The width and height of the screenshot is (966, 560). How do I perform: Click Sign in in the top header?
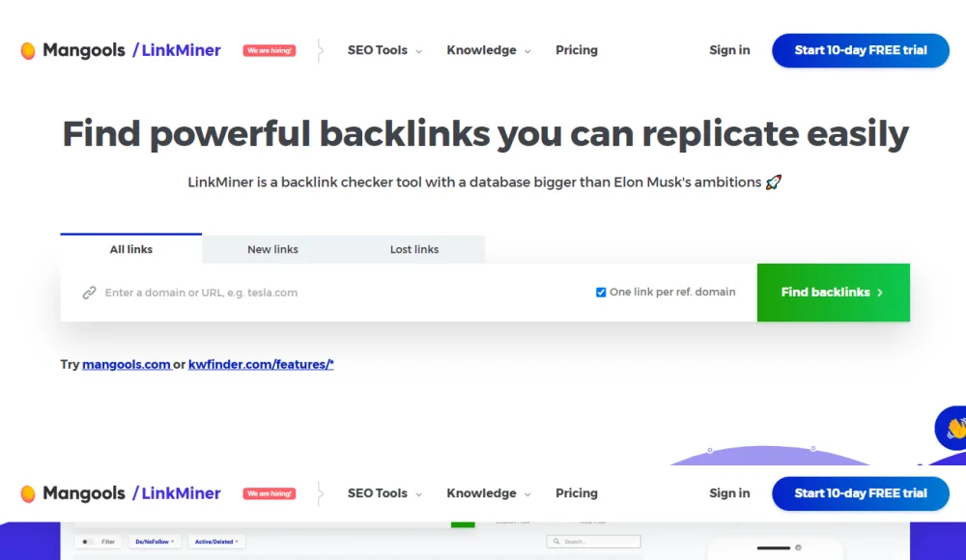729,50
